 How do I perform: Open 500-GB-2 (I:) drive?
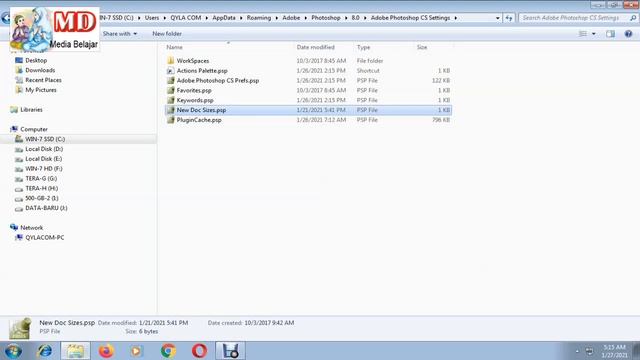point(42,198)
